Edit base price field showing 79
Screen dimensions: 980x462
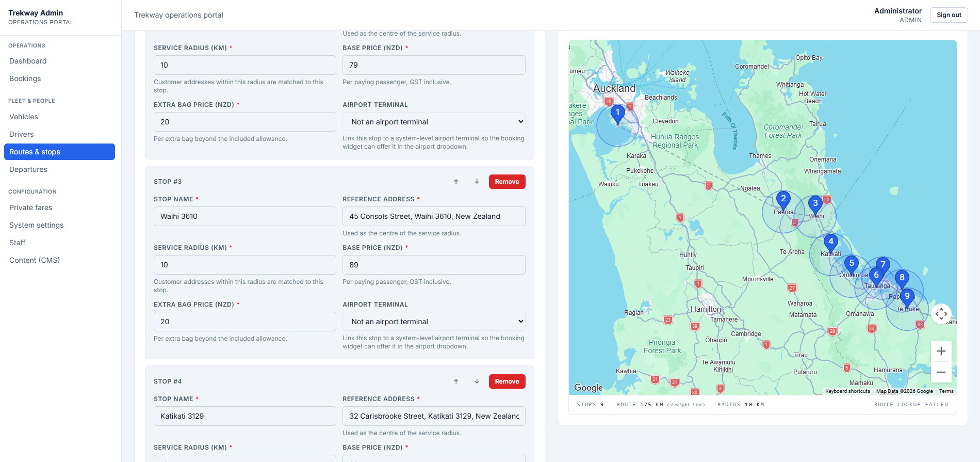pyautogui.click(x=434, y=65)
